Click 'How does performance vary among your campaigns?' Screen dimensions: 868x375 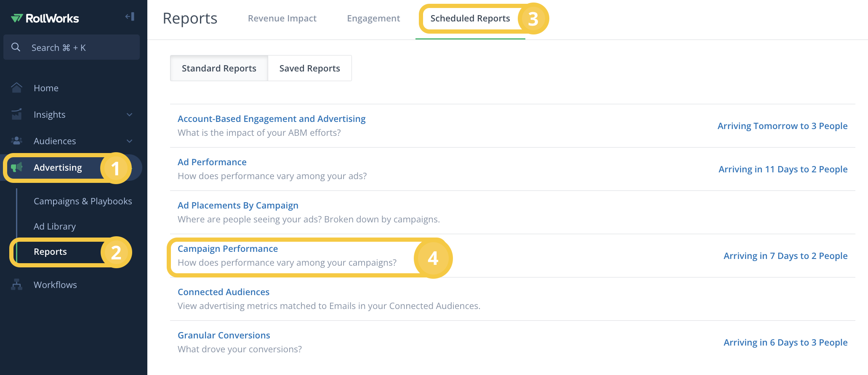click(x=287, y=262)
